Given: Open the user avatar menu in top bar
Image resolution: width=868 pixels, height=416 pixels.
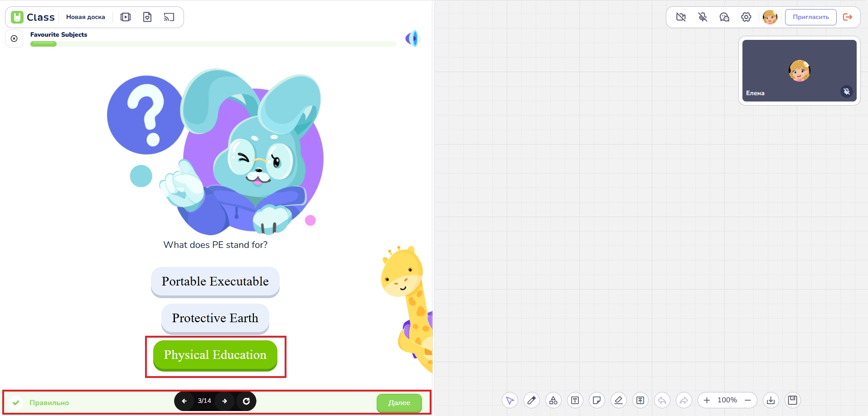Looking at the screenshot, I should pyautogui.click(x=770, y=17).
